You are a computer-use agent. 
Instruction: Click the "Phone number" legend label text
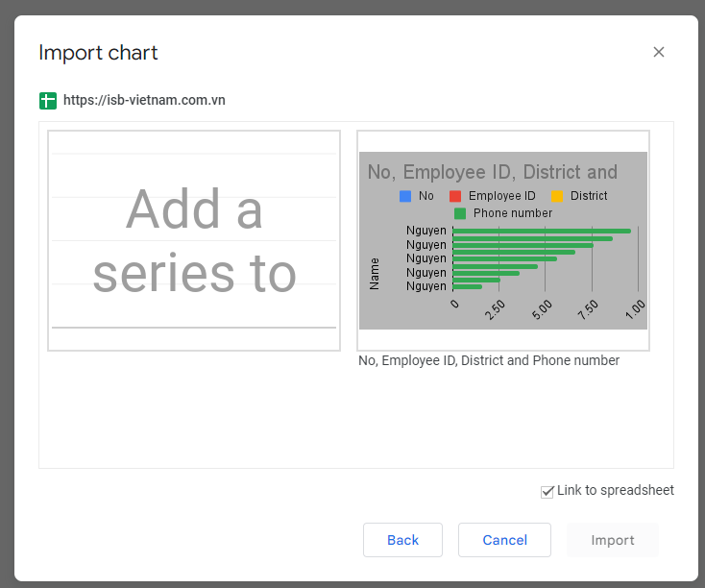(513, 213)
